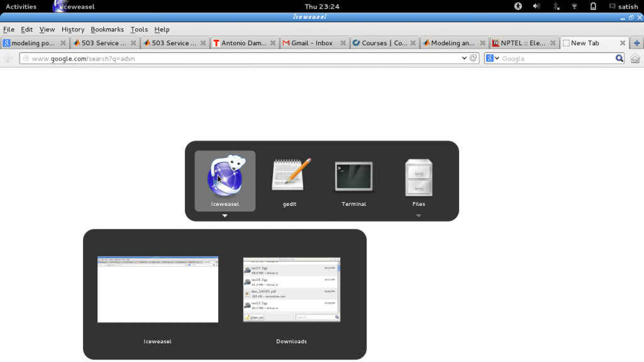Viewport: 644px width, 362px height.
Task: Open a new tab with plus button
Action: pyautogui.click(x=636, y=43)
